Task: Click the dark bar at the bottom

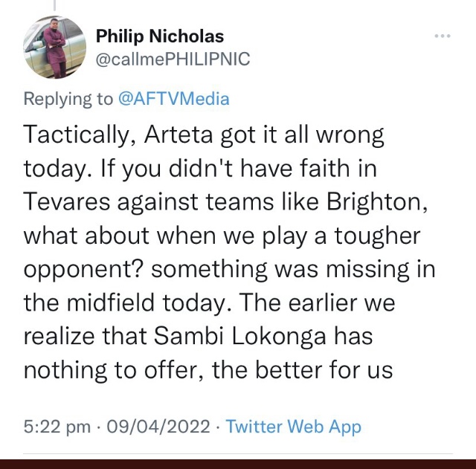Action: [x=238, y=464]
